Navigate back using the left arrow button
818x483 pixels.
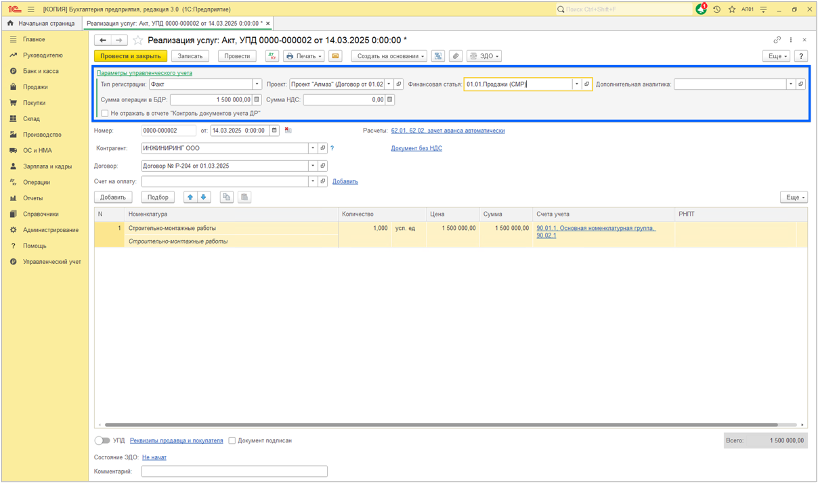[x=102, y=40]
